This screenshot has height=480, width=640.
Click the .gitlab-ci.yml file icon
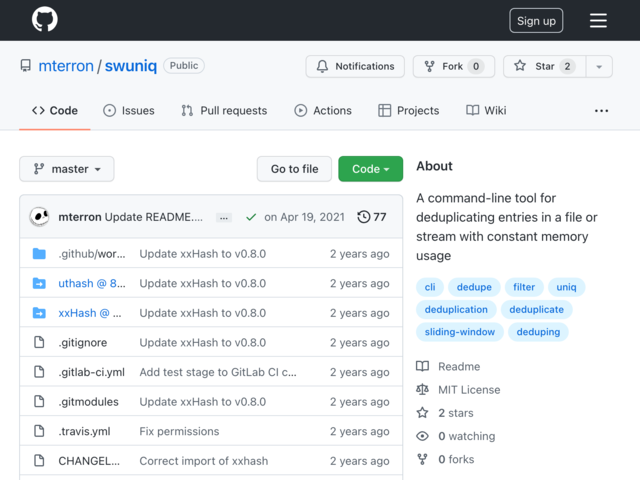click(x=39, y=372)
